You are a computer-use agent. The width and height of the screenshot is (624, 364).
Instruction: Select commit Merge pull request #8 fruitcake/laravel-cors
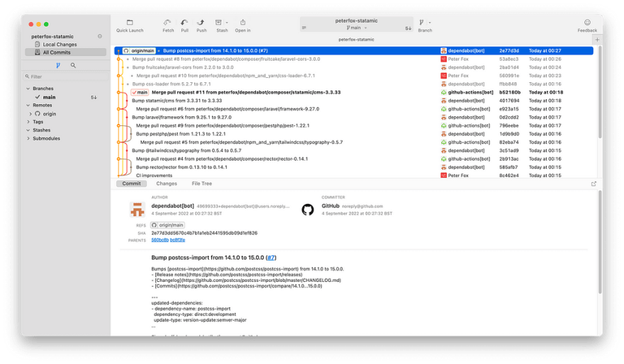354,59
